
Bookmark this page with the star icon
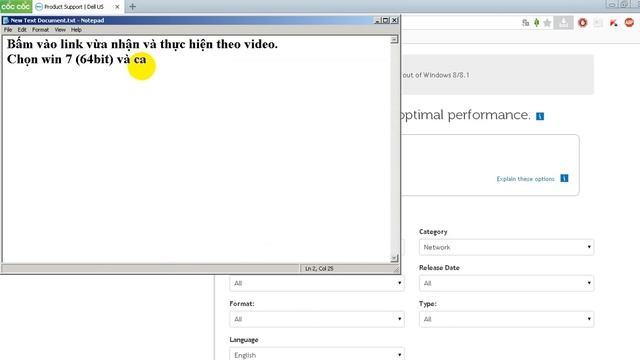coord(547,23)
